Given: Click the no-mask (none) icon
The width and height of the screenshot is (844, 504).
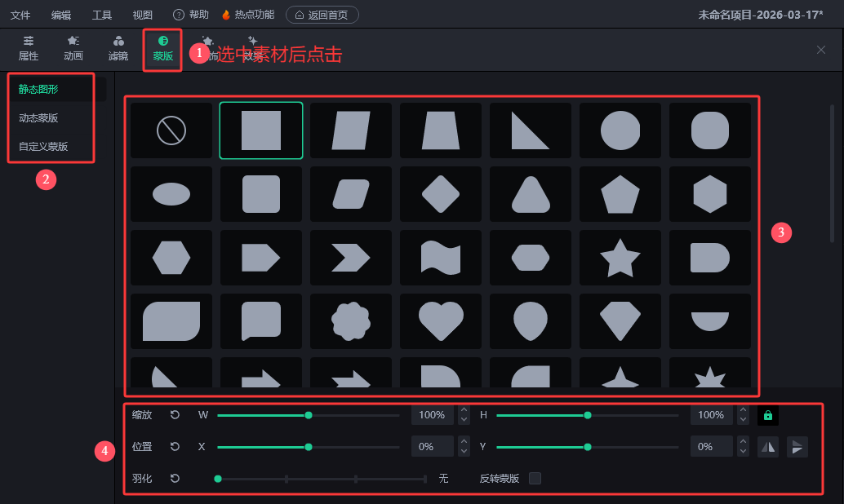Looking at the screenshot, I should point(171,130).
